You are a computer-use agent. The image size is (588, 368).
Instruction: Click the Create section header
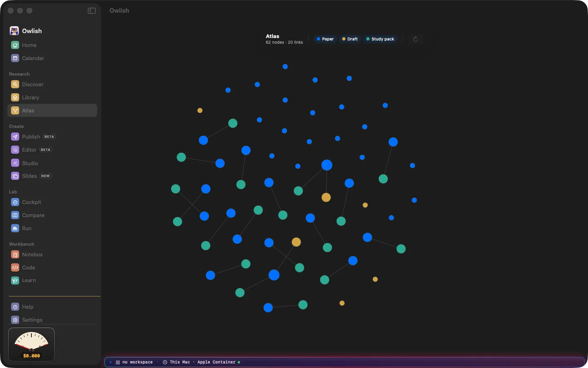point(16,126)
